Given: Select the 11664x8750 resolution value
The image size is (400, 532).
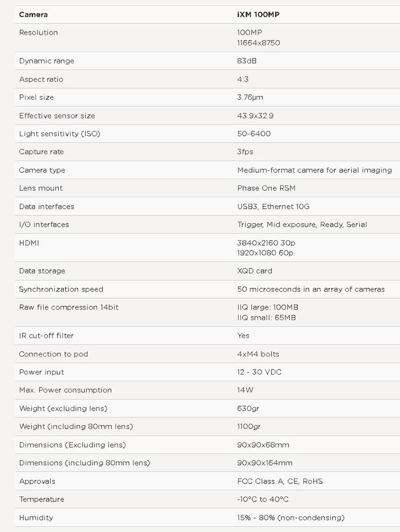Looking at the screenshot, I should (x=258, y=43).
